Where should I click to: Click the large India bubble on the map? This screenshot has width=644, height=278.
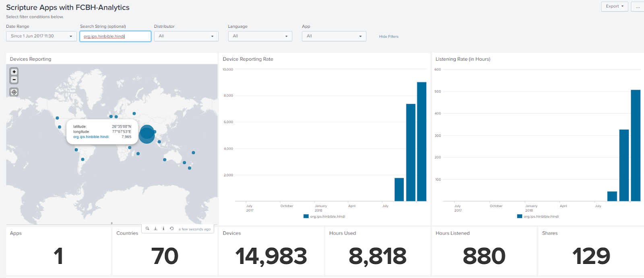pos(147,134)
